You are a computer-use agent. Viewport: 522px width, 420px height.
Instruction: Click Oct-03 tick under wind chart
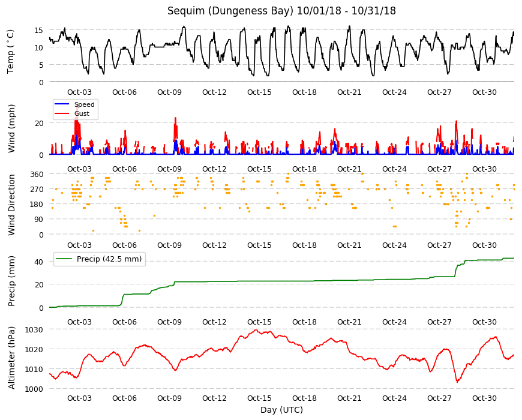79,169
